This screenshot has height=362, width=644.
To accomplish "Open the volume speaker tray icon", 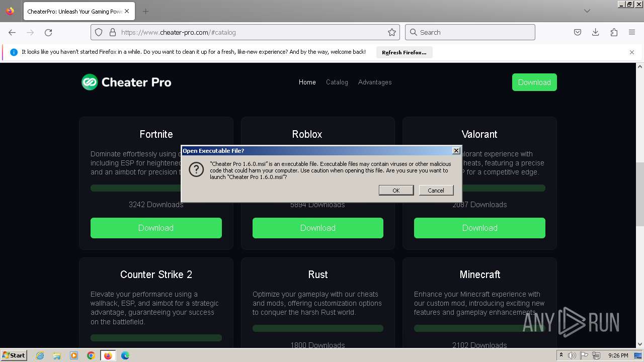I will coord(572,355).
